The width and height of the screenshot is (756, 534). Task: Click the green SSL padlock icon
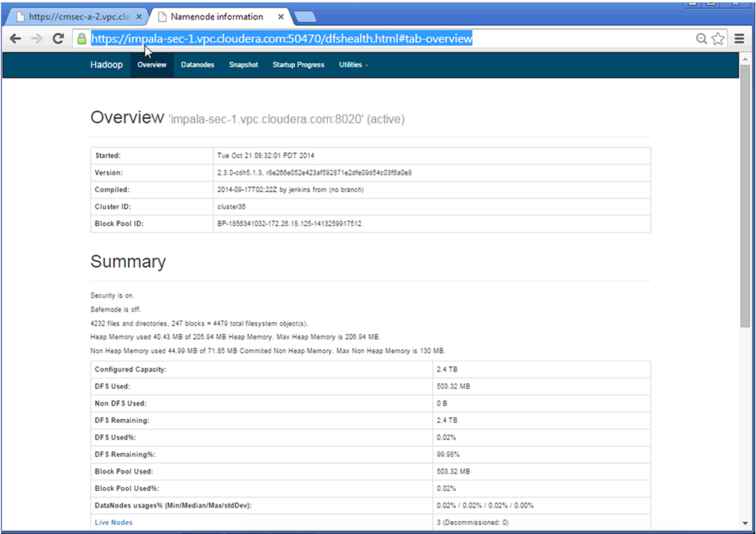(x=82, y=39)
